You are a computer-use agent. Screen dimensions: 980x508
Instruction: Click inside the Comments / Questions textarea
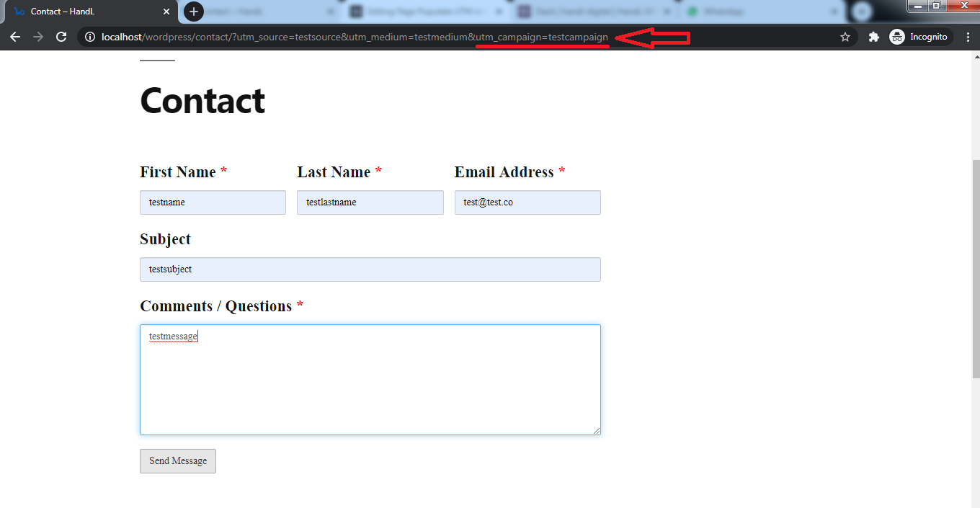370,380
